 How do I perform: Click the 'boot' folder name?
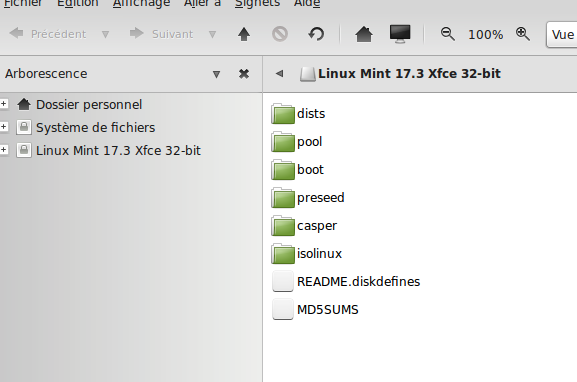(310, 170)
